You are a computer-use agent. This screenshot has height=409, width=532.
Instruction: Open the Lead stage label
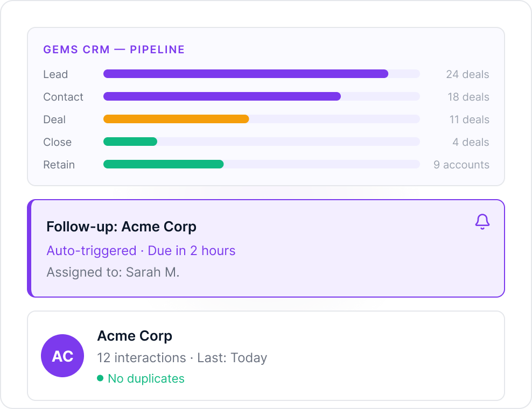pyautogui.click(x=55, y=74)
